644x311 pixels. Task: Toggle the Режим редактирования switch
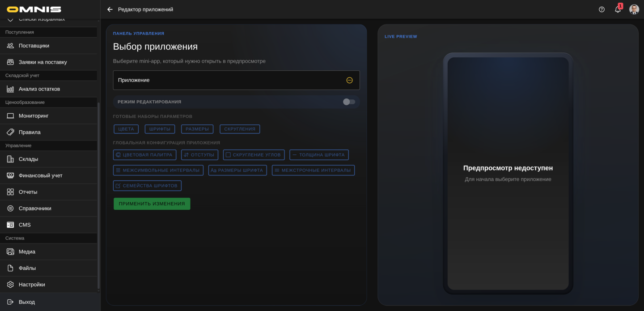tap(349, 102)
